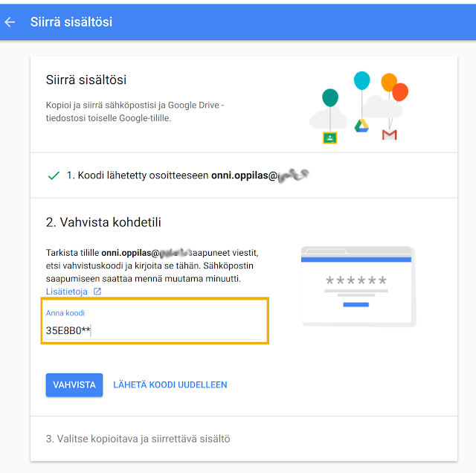This screenshot has height=473, width=476.
Task: Click the teal balloon illustration
Action: (330, 97)
